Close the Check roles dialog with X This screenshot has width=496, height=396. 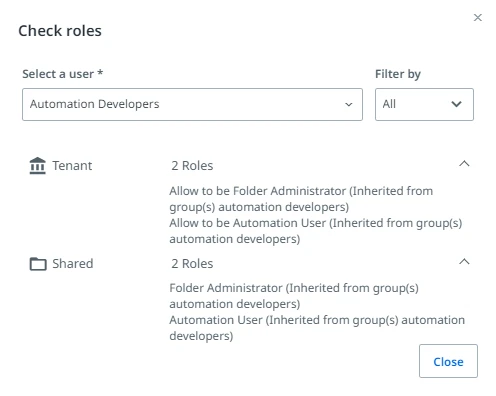477,17
